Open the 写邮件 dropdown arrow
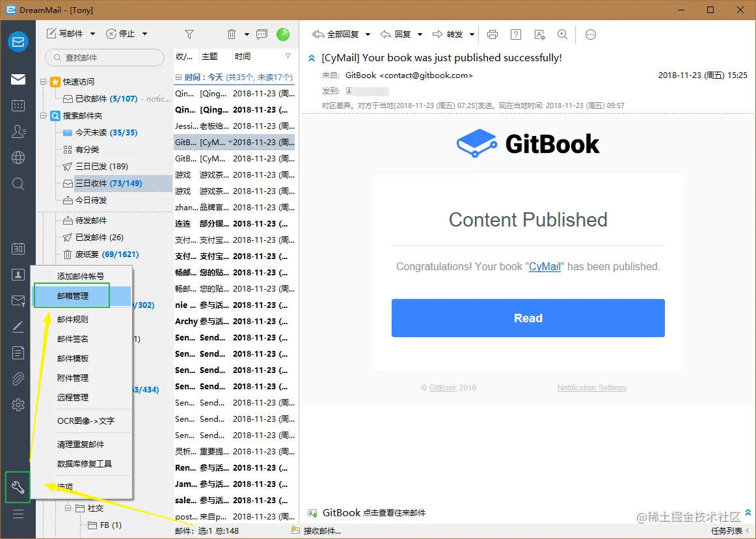 point(92,34)
